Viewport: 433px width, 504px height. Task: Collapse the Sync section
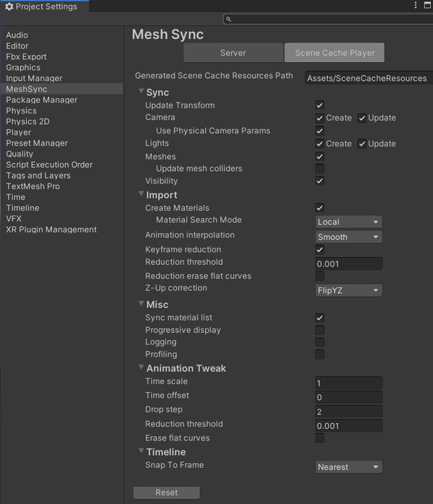pyautogui.click(x=141, y=92)
